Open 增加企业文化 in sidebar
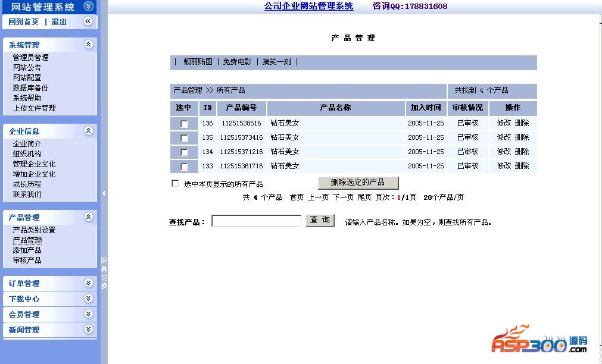602x364 pixels. coord(34,174)
